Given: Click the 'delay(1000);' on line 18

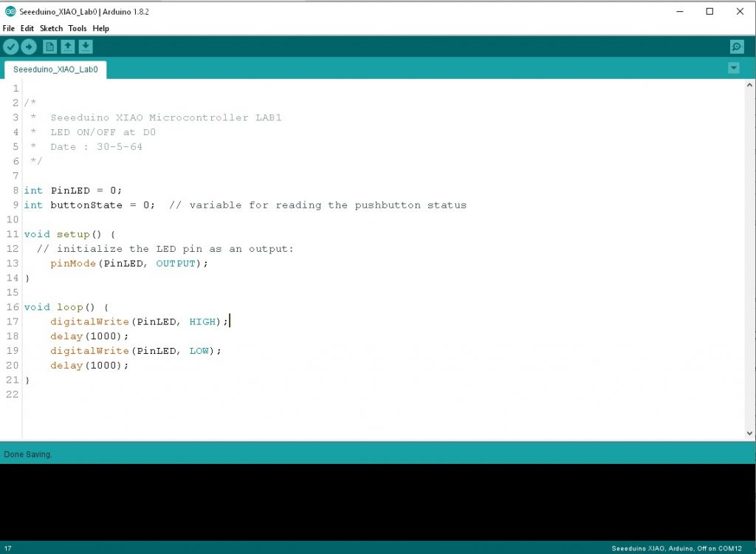Looking at the screenshot, I should (89, 336).
